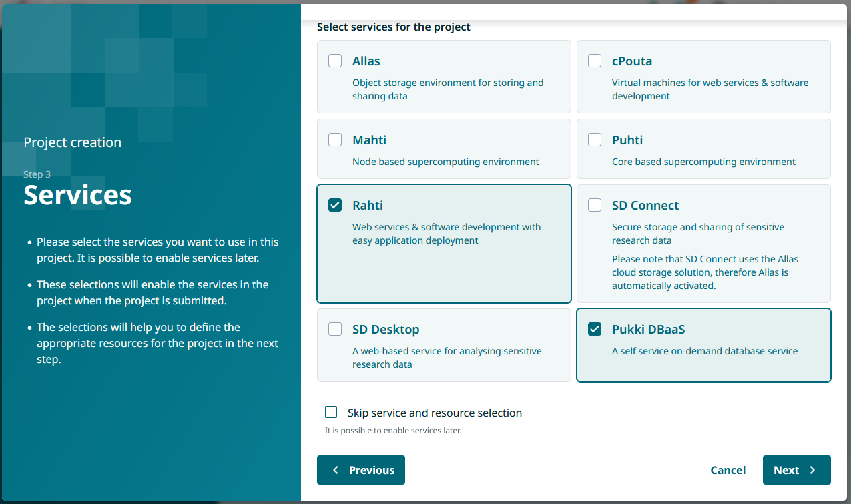Click 'Core based supercomputing environment' text
The image size is (851, 504).
(x=704, y=162)
